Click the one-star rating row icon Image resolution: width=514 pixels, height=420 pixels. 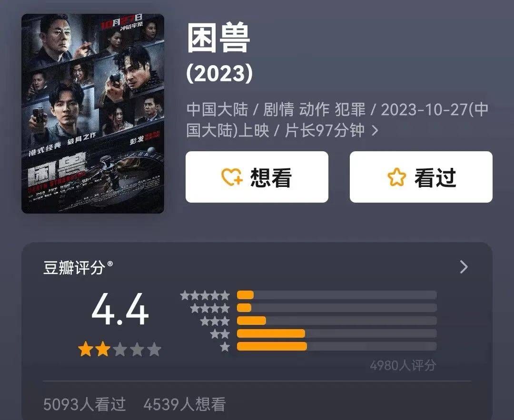(225, 347)
